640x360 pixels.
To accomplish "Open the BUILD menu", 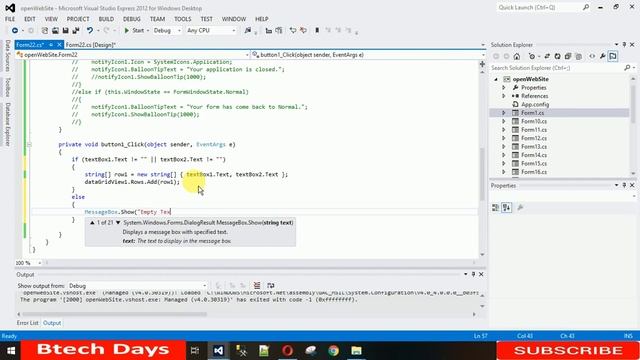I will (x=106, y=19).
